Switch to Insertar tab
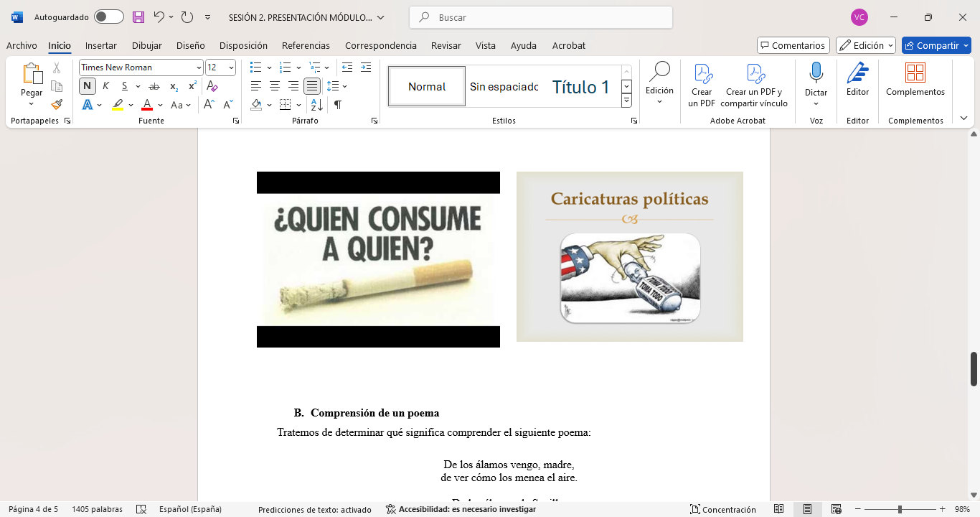The width and height of the screenshot is (980, 517). point(101,45)
